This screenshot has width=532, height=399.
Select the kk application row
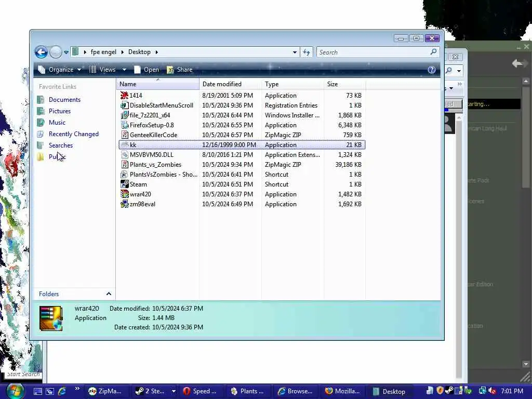click(x=242, y=145)
